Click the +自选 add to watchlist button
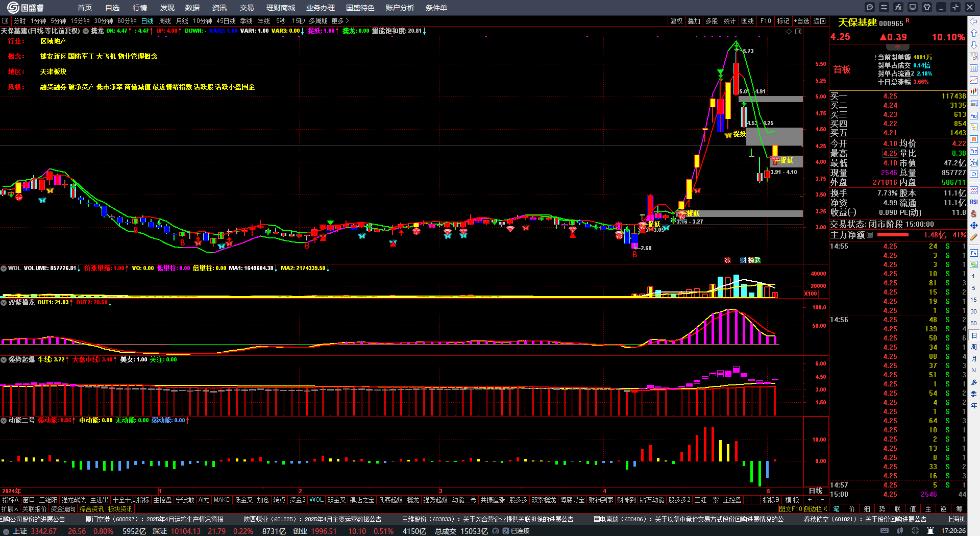Viewport: 980px width, 536px height. [802, 21]
